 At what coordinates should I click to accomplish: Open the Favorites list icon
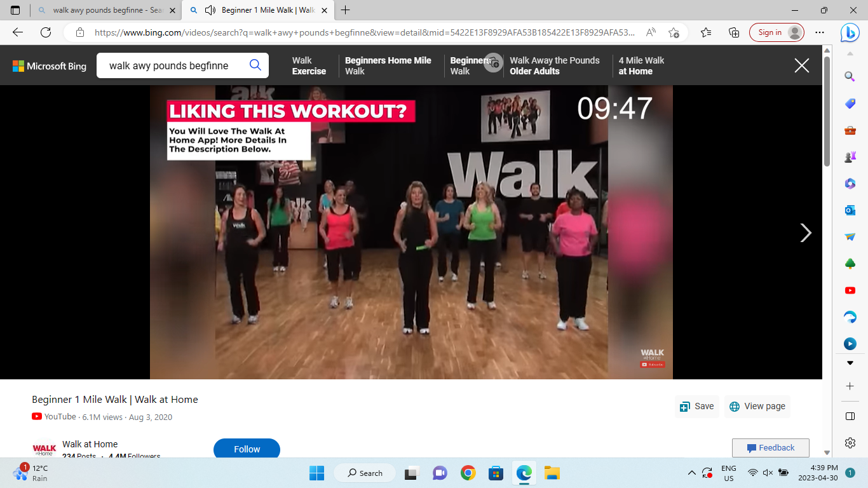tap(706, 32)
